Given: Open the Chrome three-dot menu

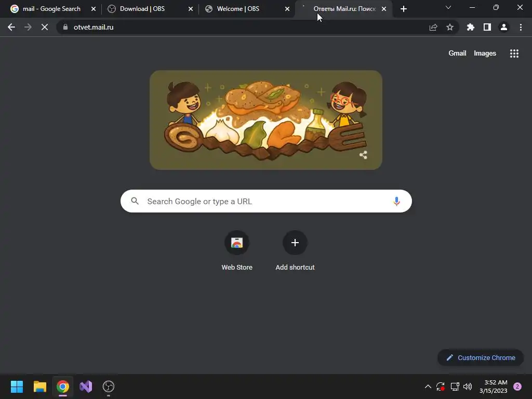Looking at the screenshot, I should [521, 27].
